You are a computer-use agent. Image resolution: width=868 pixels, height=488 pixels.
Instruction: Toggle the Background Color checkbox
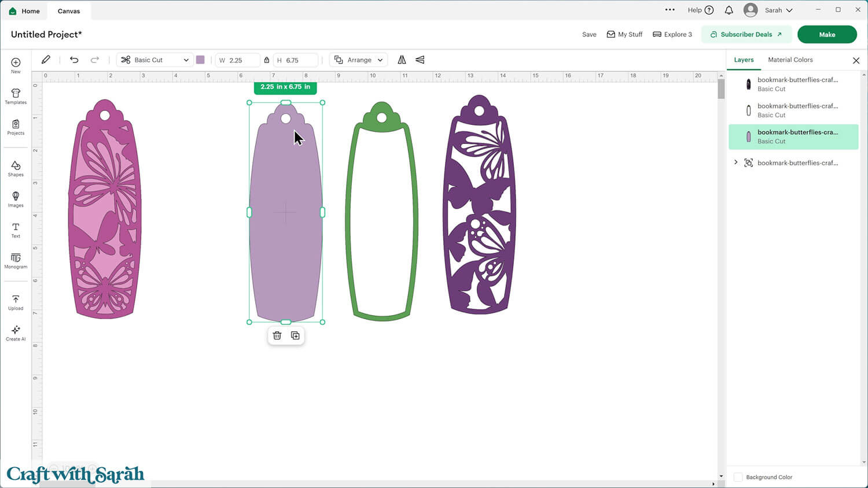tap(738, 477)
